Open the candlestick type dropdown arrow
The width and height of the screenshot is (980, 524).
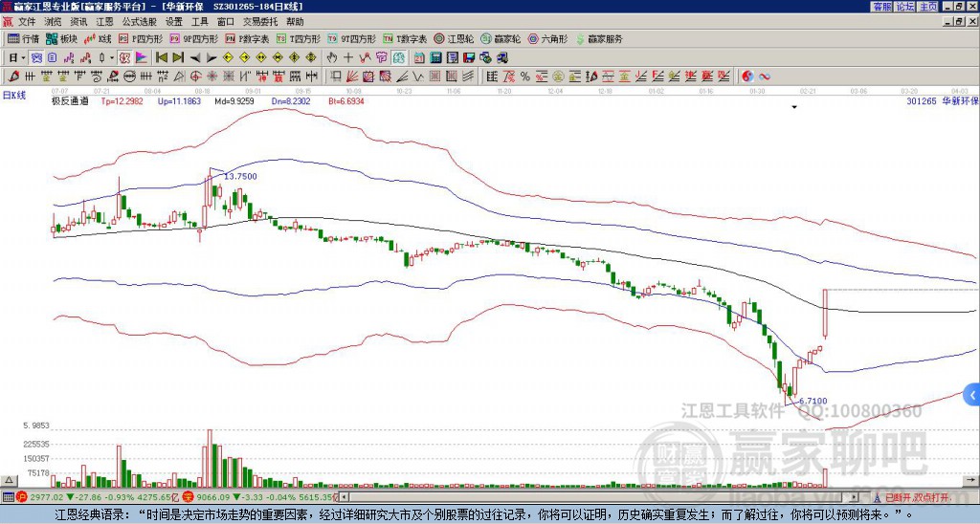click(x=112, y=57)
